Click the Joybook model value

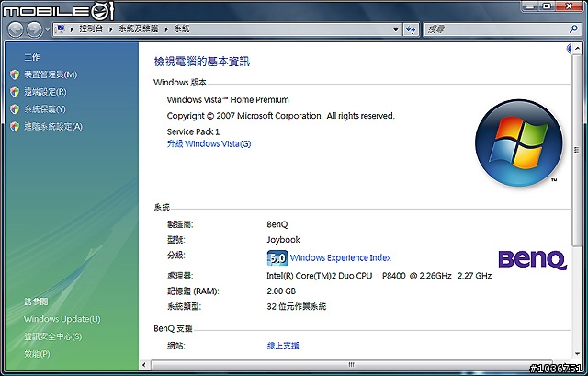284,240
